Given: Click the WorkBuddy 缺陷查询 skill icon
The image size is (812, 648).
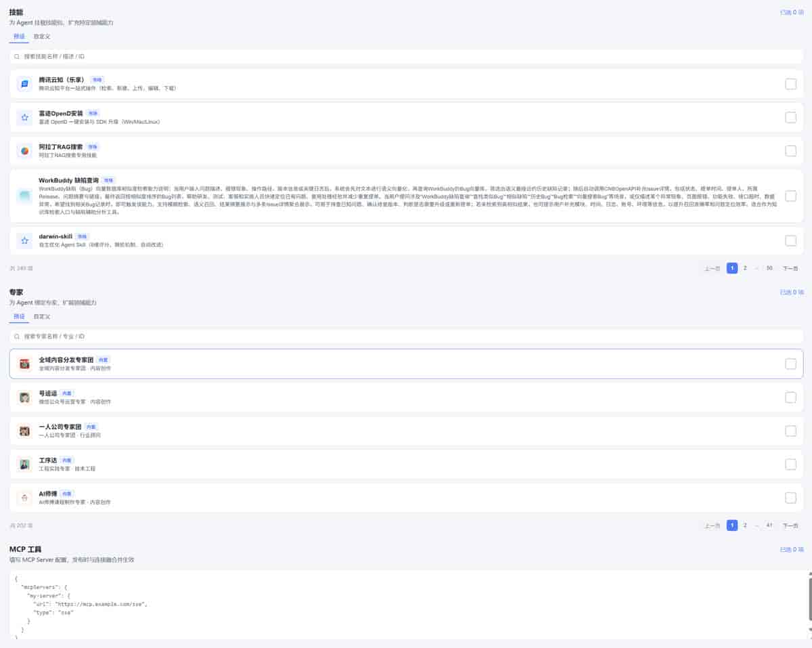Looking at the screenshot, I should (24, 196).
